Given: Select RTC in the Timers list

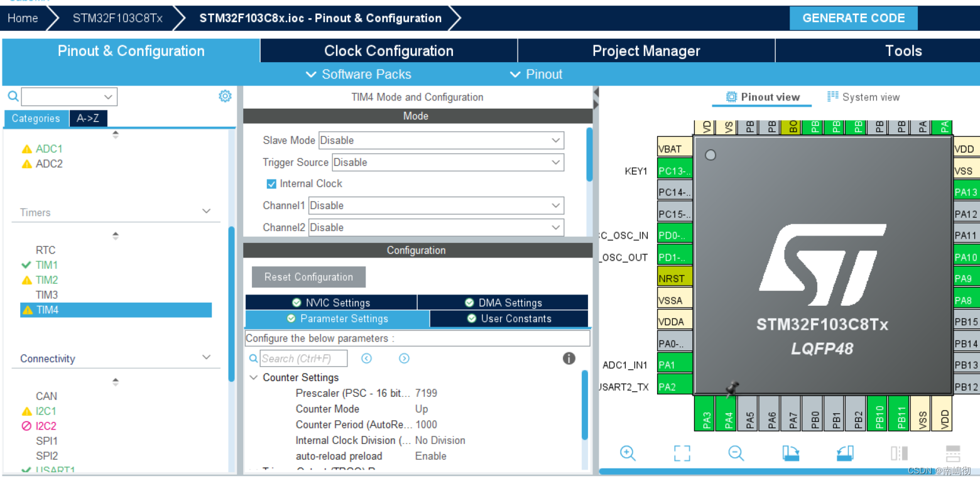Looking at the screenshot, I should [x=45, y=250].
